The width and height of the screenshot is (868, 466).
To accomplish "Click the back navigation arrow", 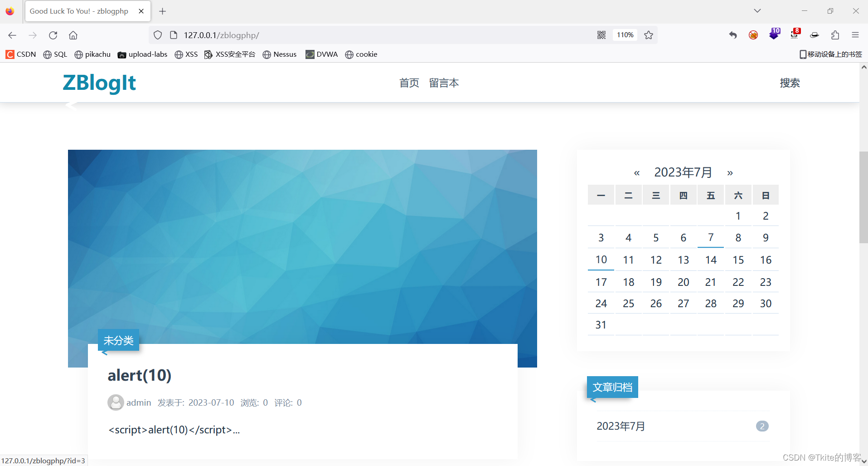I will coord(12,35).
